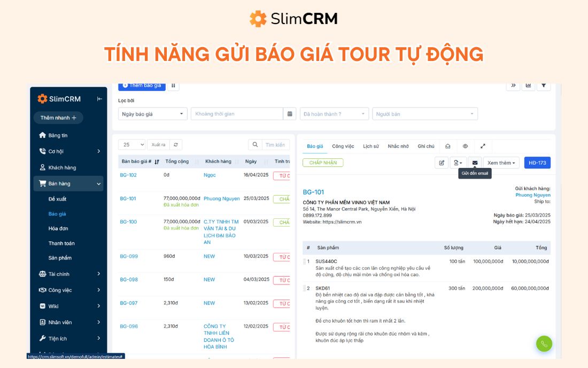The width and height of the screenshot is (588, 368).
Task: Collapse the sidebar using the arrow toggle
Action: point(99,98)
